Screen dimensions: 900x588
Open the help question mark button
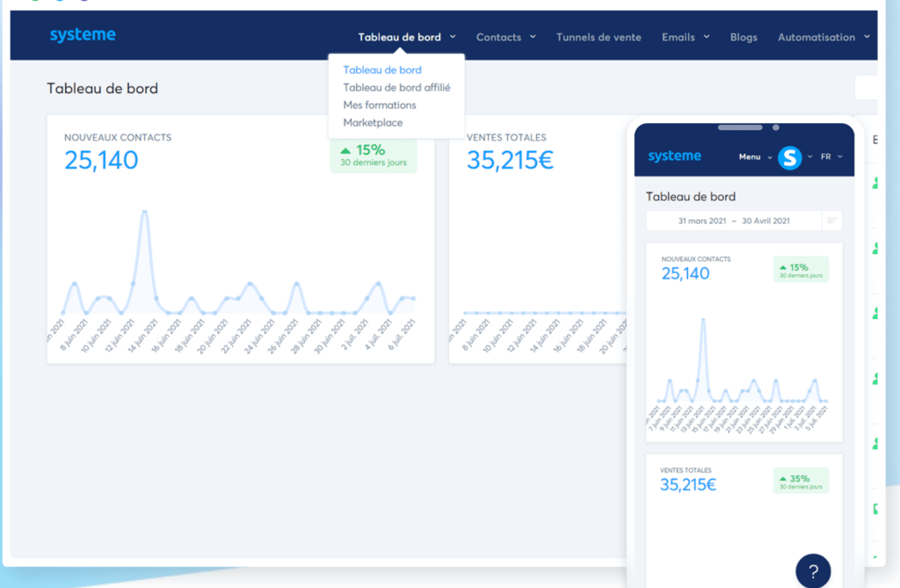coord(813,570)
